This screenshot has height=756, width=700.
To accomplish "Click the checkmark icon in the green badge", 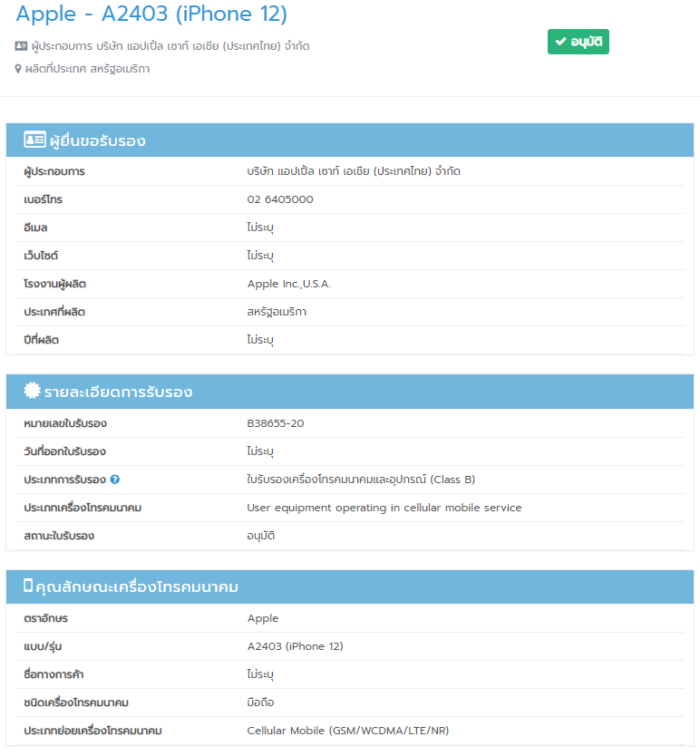I will [x=560, y=43].
